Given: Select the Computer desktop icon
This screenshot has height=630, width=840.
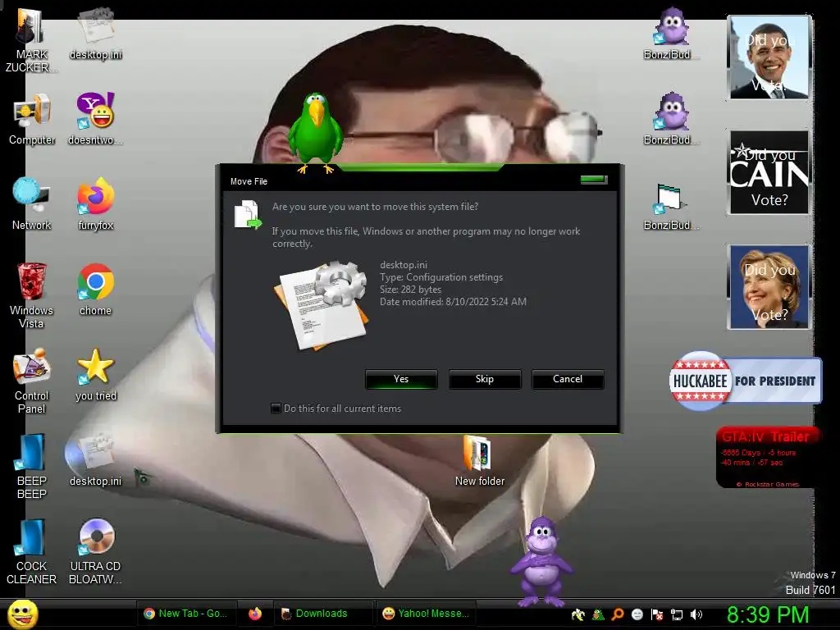Looking at the screenshot, I should coord(32,119).
